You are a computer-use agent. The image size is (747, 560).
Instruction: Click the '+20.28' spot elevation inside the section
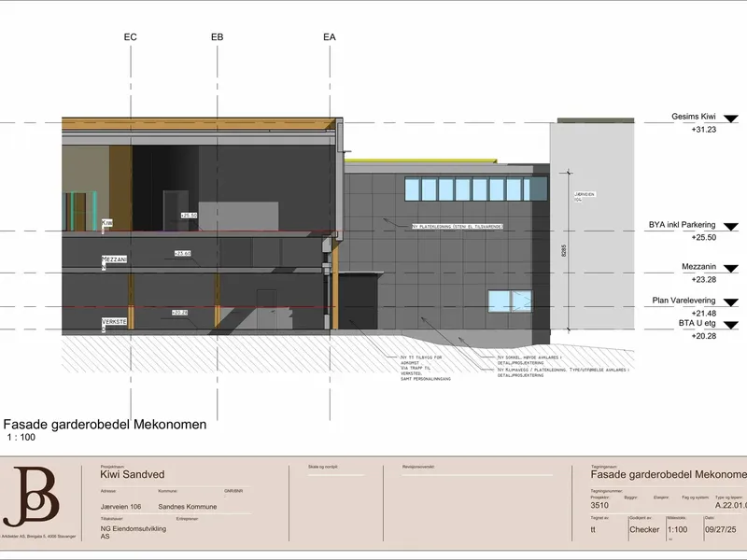coord(179,313)
